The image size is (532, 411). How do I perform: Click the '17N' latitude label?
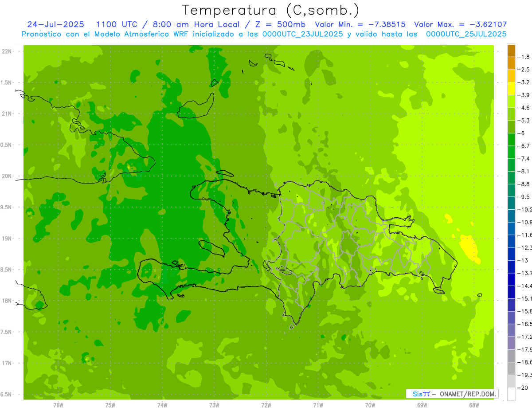tap(7, 363)
